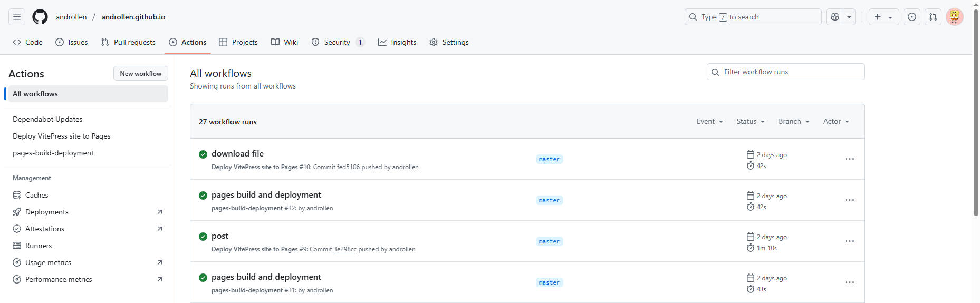Expand the Actor filter dropdown
This screenshot has width=980, height=303.
(836, 121)
